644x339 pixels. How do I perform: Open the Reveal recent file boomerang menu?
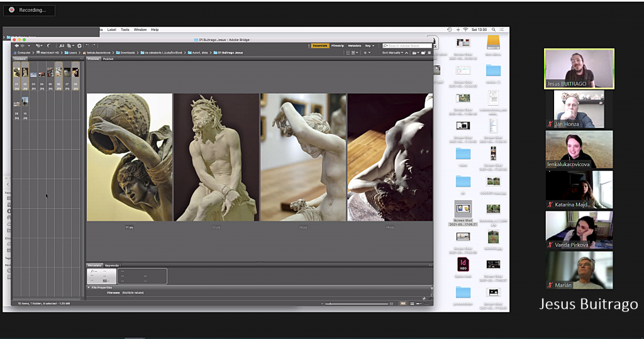tap(39, 46)
